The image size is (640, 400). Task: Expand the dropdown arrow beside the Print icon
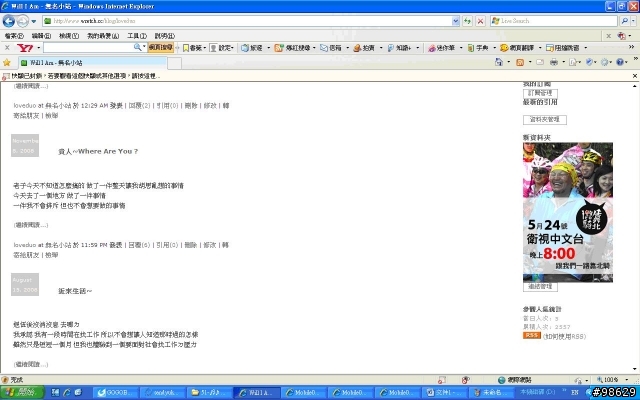[563, 62]
